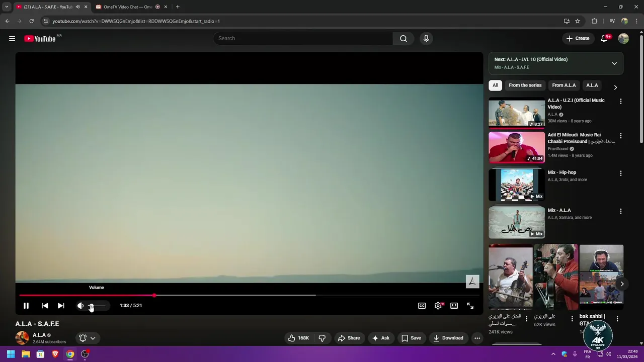Viewport: 644px width, 362px height.
Task: Show more filter chips with arrow
Action: point(615,87)
